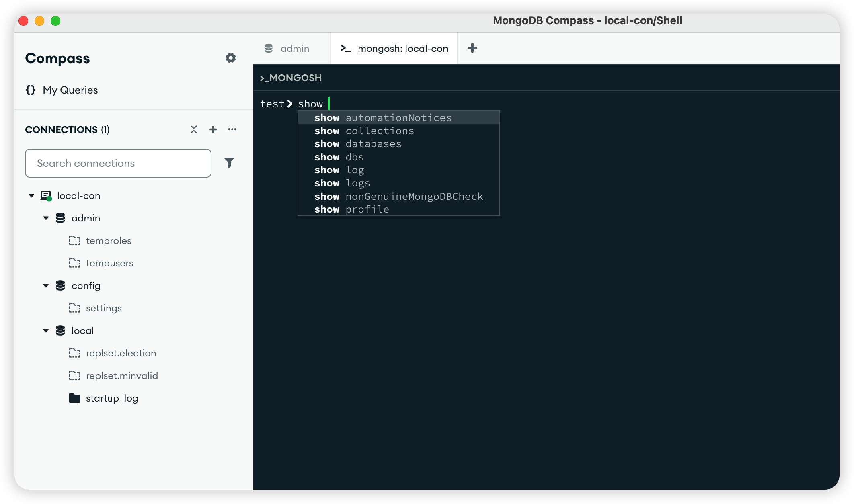Add a new connection with plus icon
This screenshot has height=504, width=854.
pos(213,129)
